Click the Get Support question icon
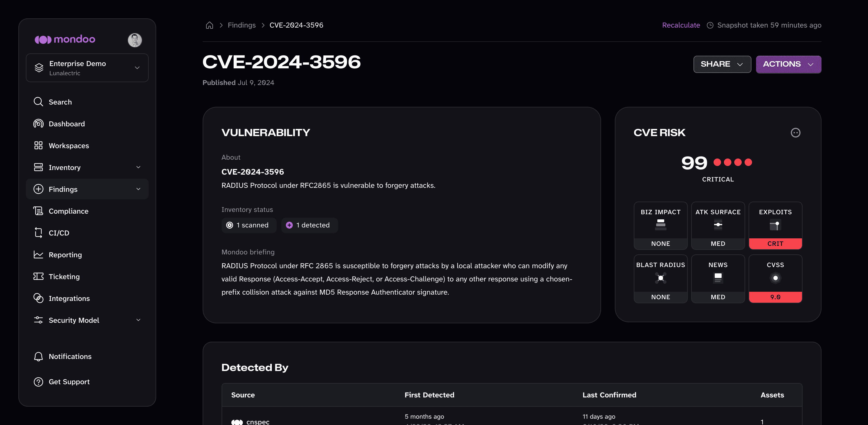Image resolution: width=868 pixels, height=425 pixels. pos(38,382)
